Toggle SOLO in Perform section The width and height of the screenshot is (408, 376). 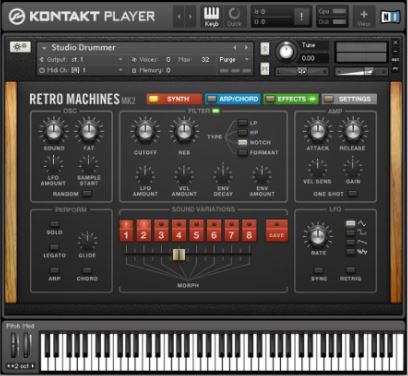pos(54,224)
